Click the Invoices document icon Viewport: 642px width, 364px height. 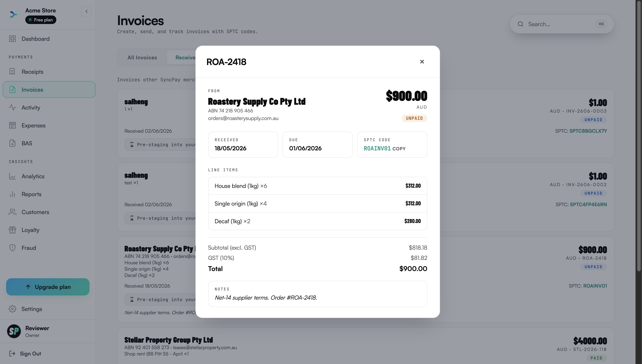12,89
